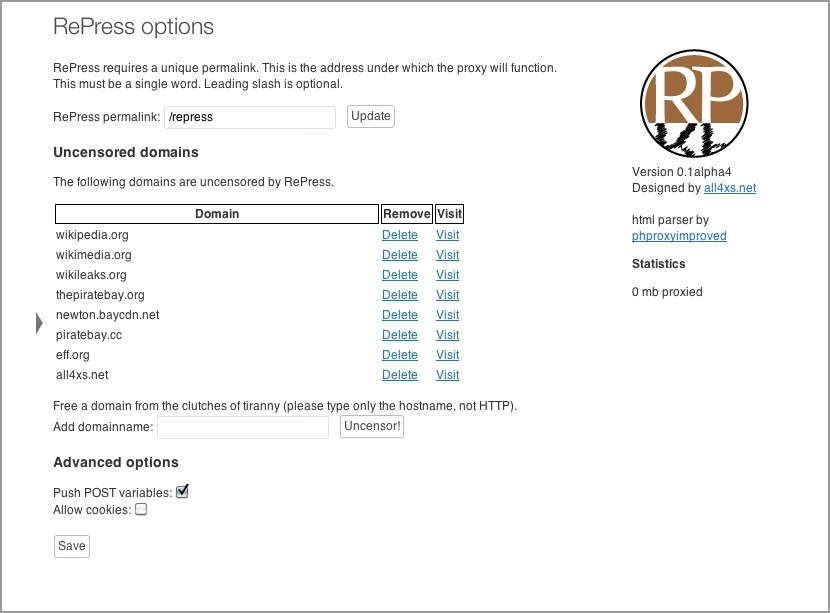Uncheck Push POST variables checkbox
The height and width of the screenshot is (613, 830).
(182, 492)
